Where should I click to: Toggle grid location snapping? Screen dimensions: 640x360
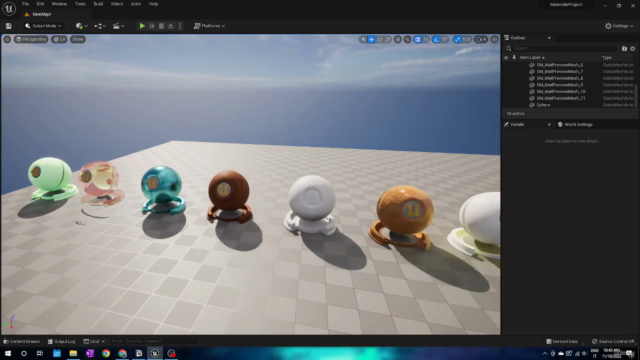tap(418, 40)
